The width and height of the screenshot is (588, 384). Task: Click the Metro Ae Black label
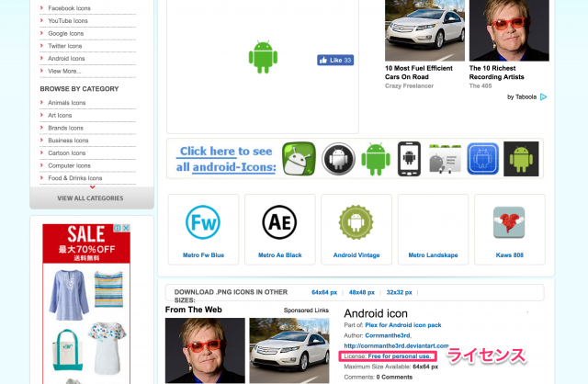[x=279, y=255]
